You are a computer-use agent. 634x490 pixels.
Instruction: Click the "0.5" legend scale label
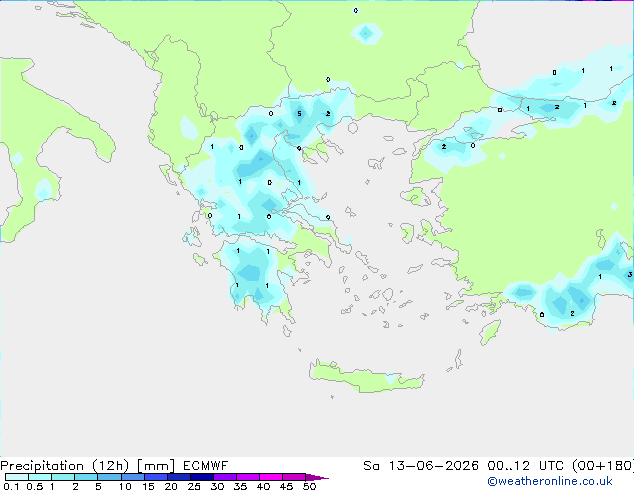click(x=35, y=486)
